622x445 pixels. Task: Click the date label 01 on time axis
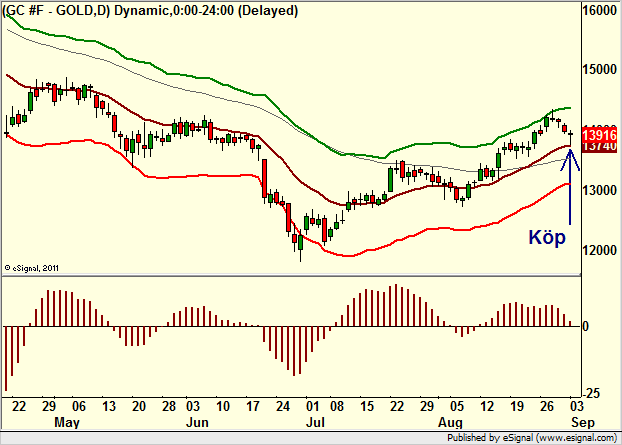click(313, 406)
